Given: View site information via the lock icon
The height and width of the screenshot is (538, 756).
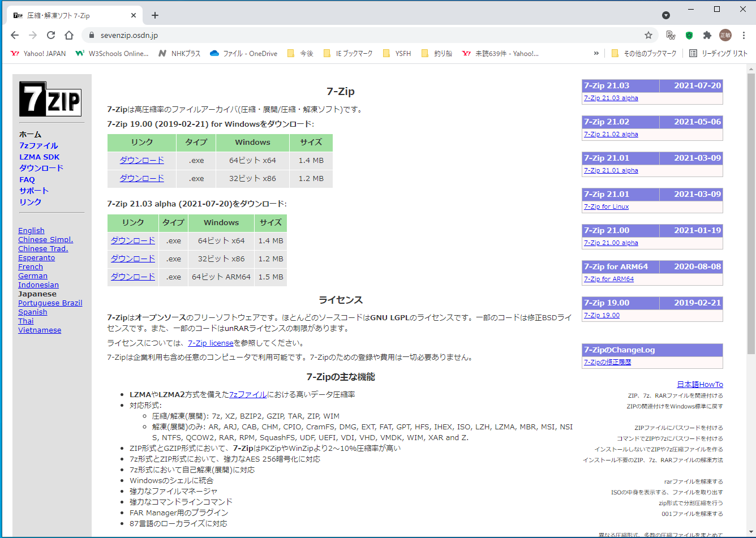Looking at the screenshot, I should (x=91, y=35).
